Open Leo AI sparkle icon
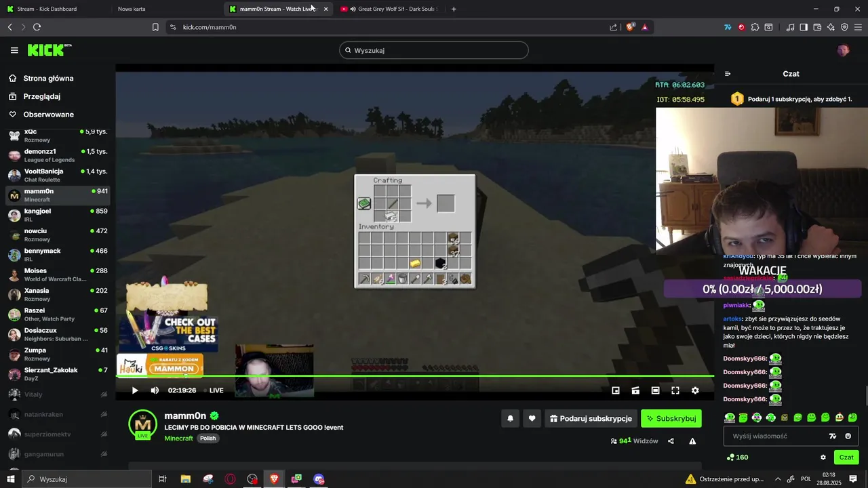Image resolution: width=868 pixels, height=488 pixels. [831, 27]
